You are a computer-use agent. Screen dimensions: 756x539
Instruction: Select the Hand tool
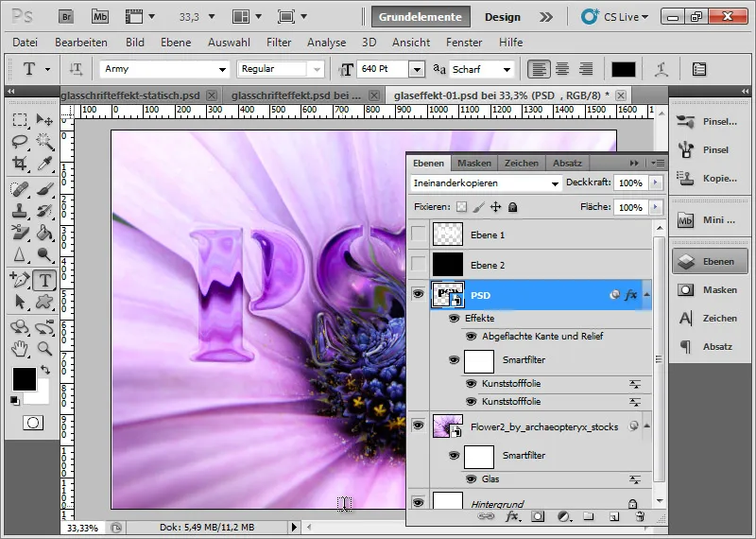(20, 348)
